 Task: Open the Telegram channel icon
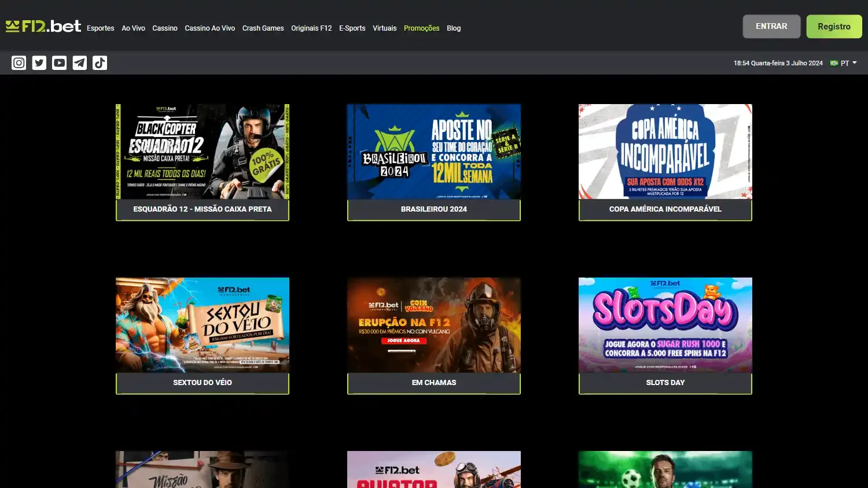point(80,62)
